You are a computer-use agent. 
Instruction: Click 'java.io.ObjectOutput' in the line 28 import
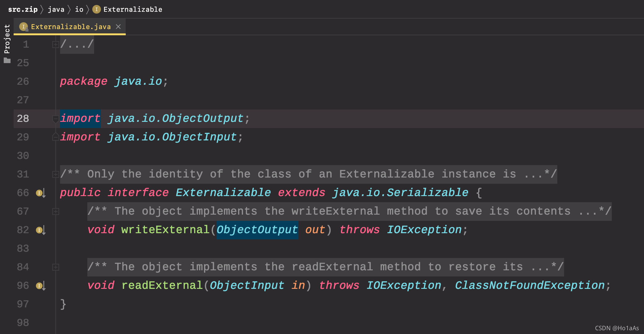tap(176, 118)
